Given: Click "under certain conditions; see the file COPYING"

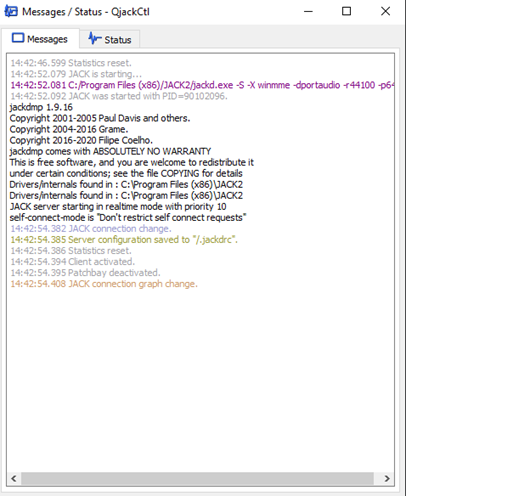Looking at the screenshot, I should tap(126, 173).
